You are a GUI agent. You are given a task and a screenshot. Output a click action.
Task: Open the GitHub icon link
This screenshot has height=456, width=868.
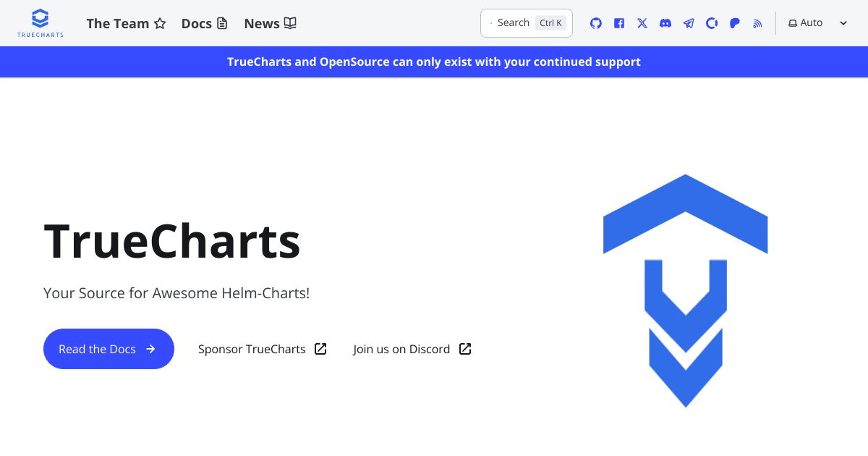pos(596,23)
